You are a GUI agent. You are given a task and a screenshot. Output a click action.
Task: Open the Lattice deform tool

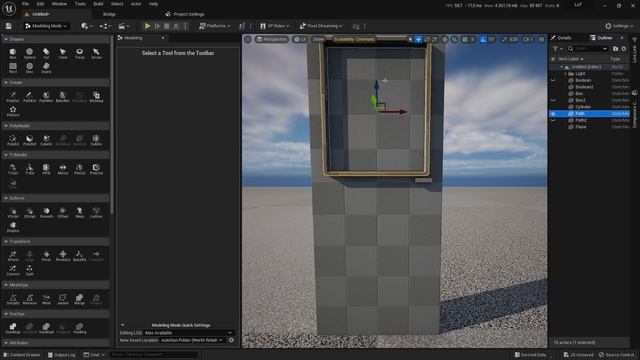(96, 213)
